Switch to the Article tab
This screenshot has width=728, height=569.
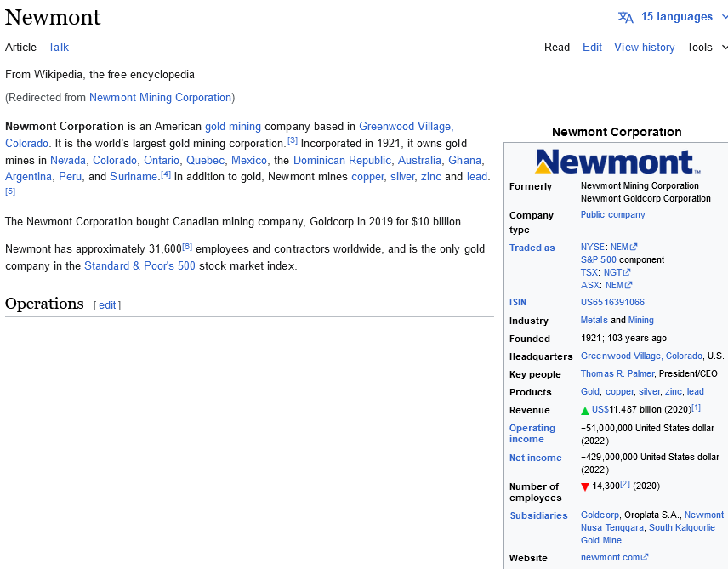tap(20, 48)
